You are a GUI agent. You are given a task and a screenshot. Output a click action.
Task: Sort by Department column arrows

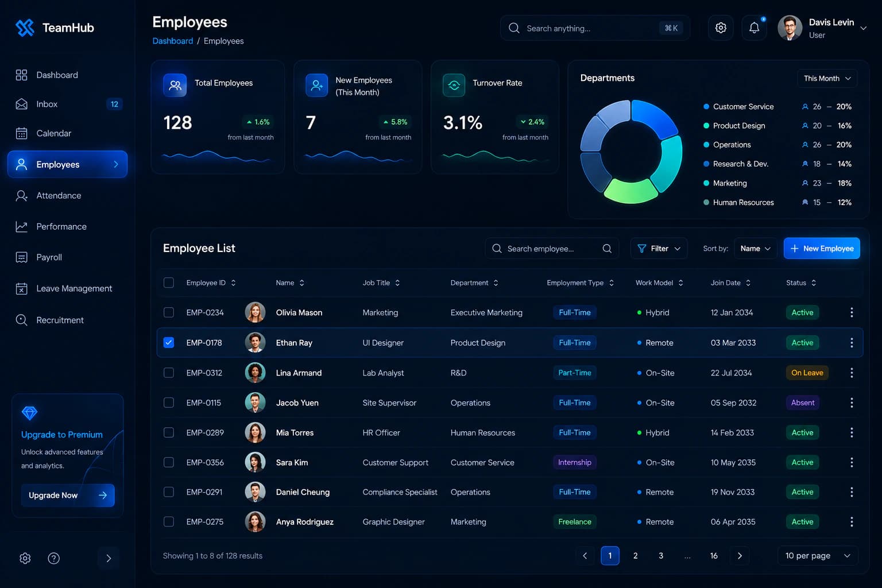[x=496, y=283]
